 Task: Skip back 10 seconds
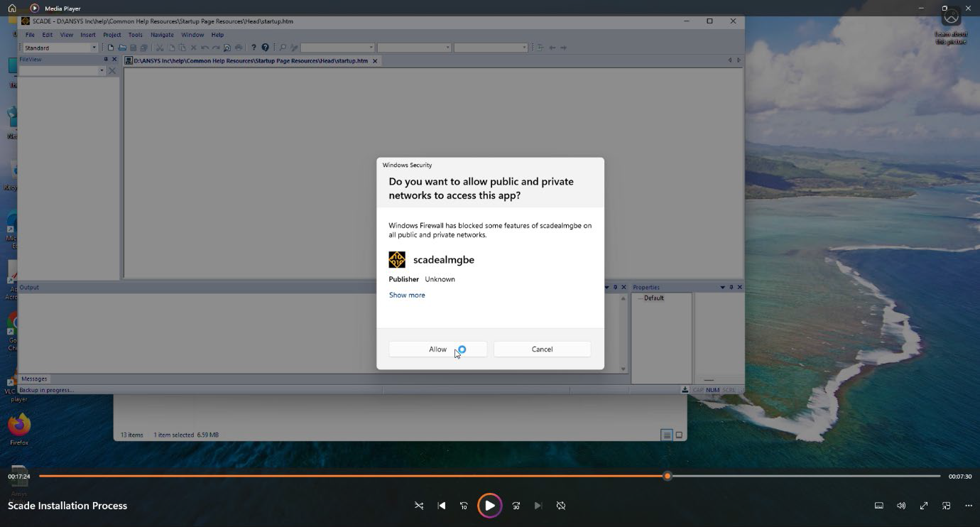[464, 506]
